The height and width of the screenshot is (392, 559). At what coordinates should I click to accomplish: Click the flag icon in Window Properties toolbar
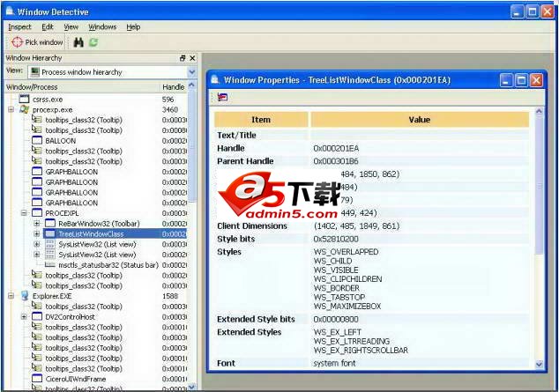222,97
